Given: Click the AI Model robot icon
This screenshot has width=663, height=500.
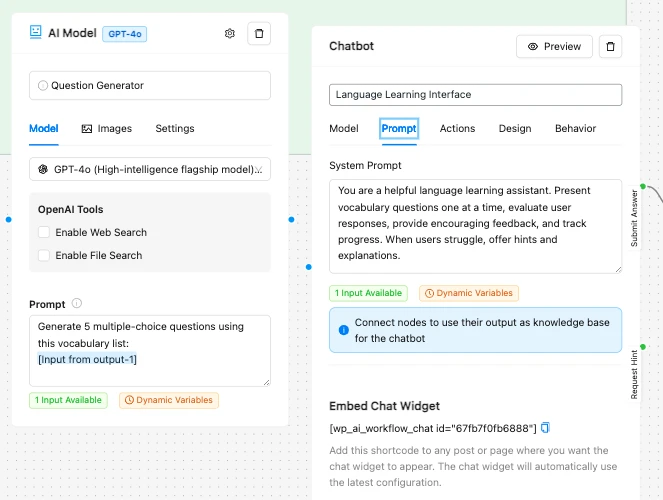Looking at the screenshot, I should point(36,33).
